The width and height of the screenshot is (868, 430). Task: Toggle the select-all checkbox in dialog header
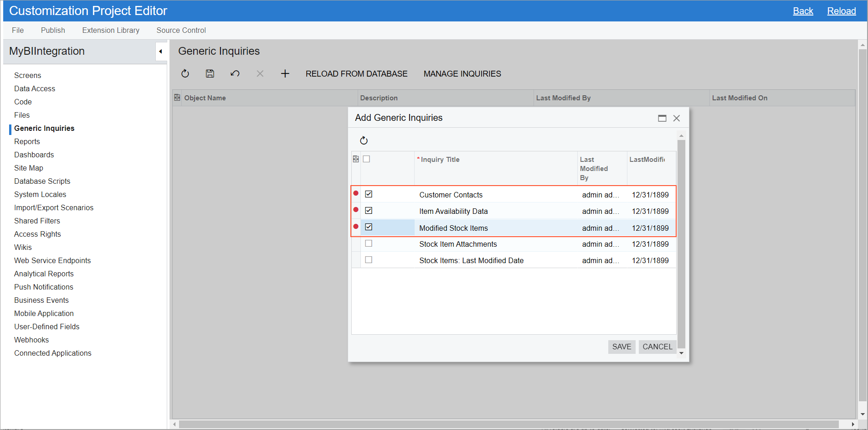[x=366, y=159]
